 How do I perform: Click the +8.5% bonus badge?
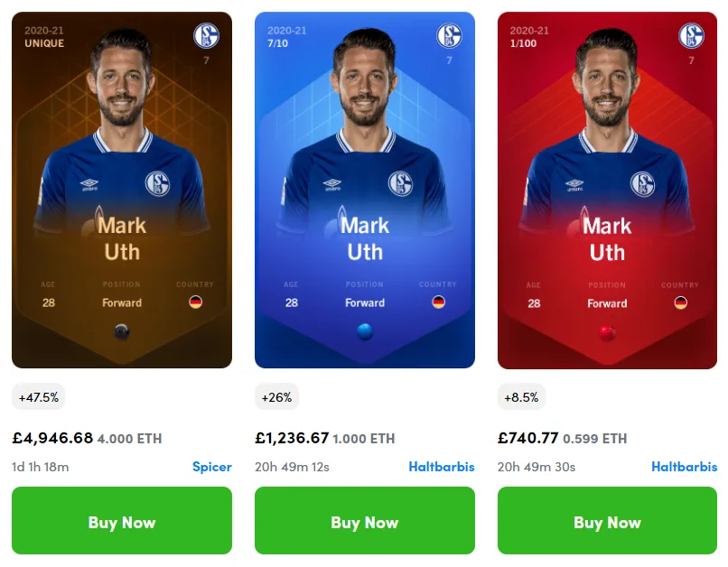click(x=521, y=397)
